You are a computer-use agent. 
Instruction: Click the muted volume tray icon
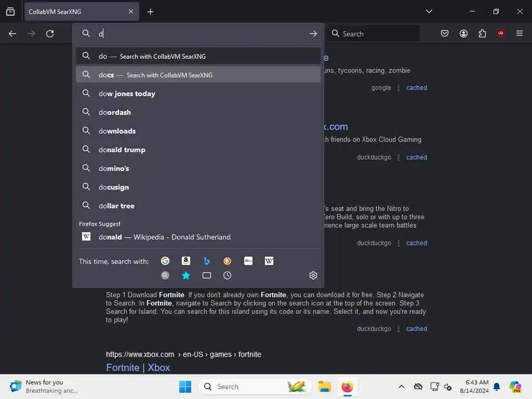coord(448,387)
